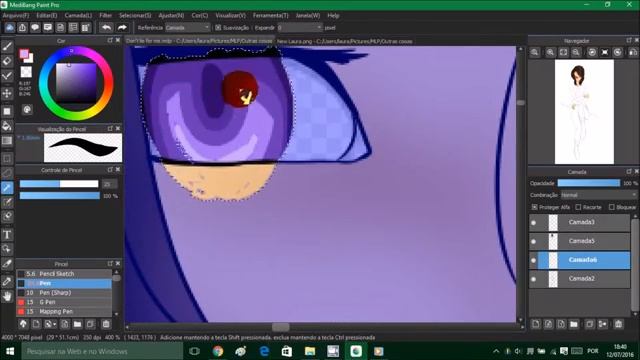The height and width of the screenshot is (360, 640).
Task: Open the Ferramenta menu
Action: tap(271, 16)
